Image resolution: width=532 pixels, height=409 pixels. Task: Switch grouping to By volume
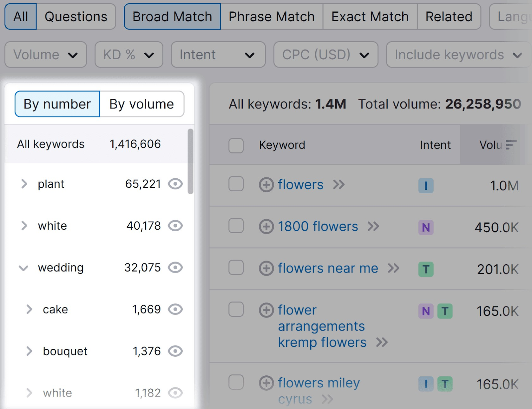pos(141,104)
